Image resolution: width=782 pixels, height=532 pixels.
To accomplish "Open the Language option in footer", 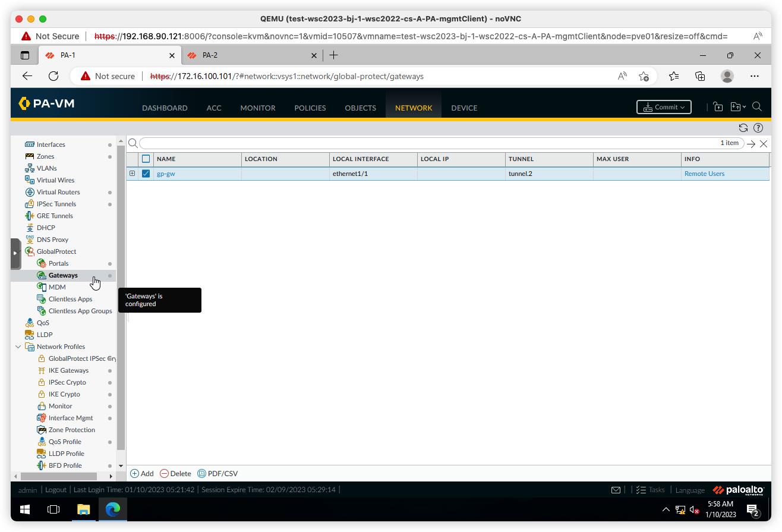I will (690, 490).
